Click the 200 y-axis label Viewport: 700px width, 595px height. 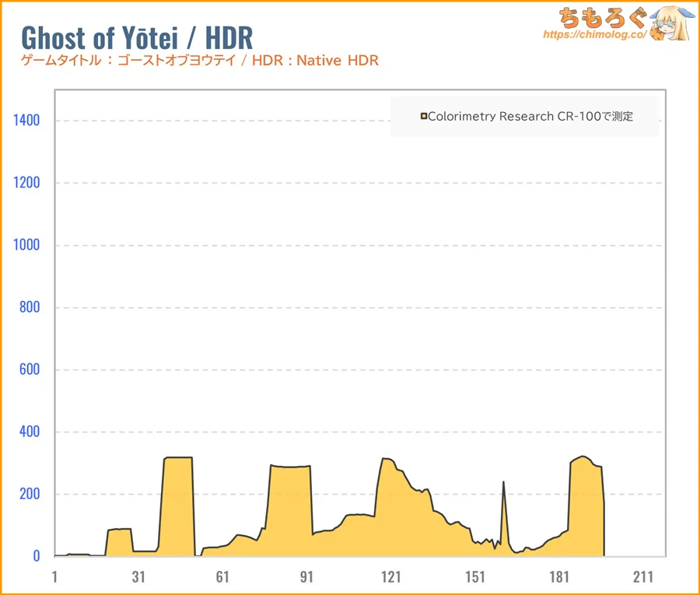tap(30, 494)
